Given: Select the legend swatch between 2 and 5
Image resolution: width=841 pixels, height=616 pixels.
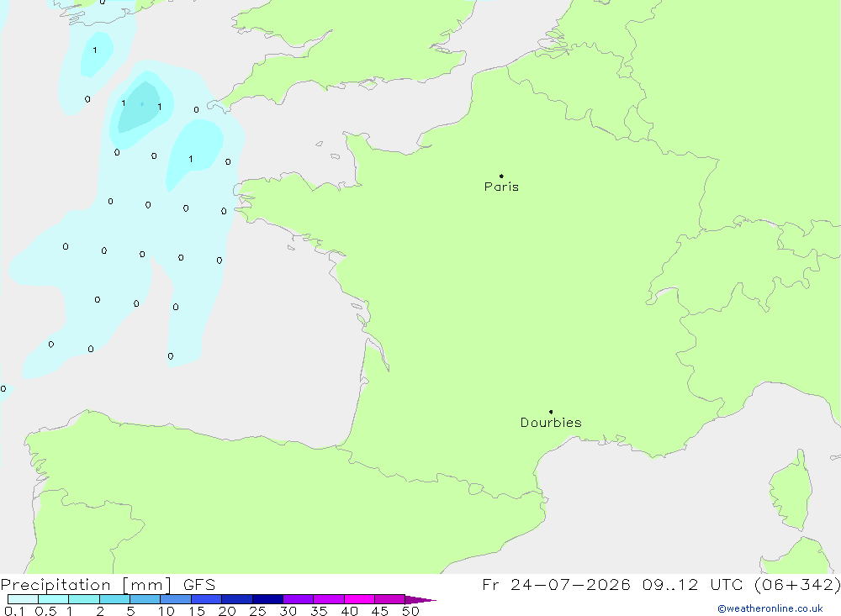Looking at the screenshot, I should 114,599.
